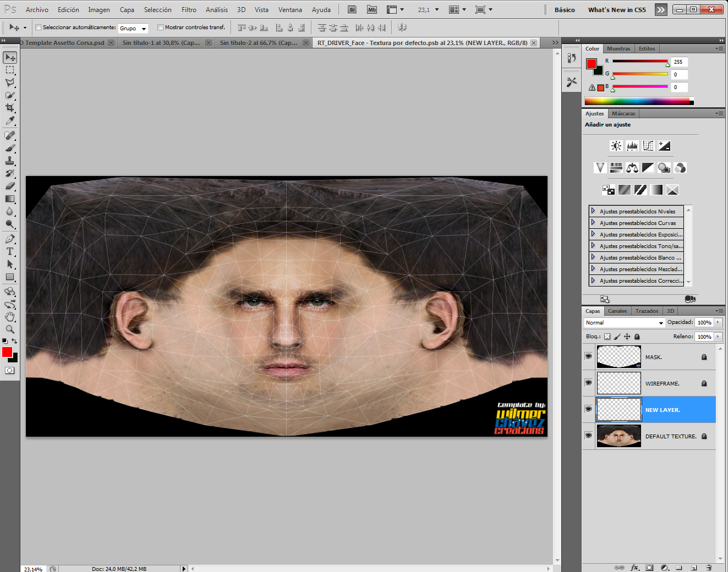The image size is (728, 572).
Task: Select the Polygonal Lasso tool
Action: [x=10, y=82]
